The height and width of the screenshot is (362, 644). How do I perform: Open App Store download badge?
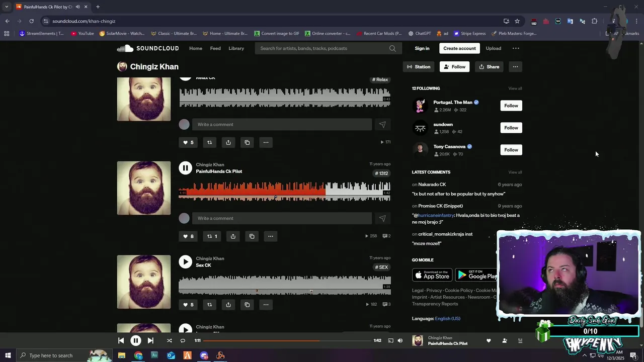click(432, 275)
